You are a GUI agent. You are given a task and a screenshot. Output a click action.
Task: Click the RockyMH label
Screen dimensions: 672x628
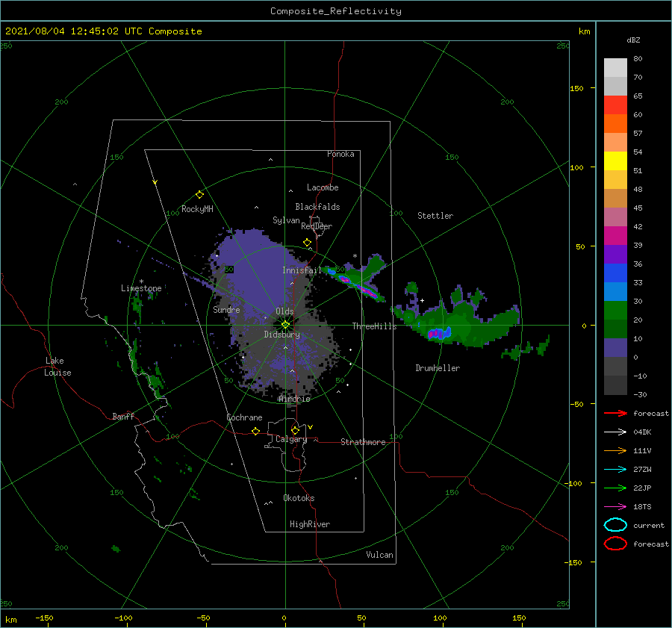pos(197,209)
